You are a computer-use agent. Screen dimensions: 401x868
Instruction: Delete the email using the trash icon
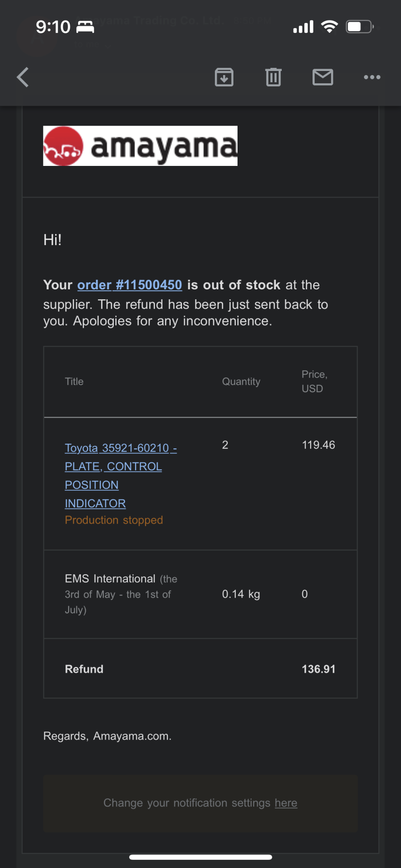(x=273, y=77)
